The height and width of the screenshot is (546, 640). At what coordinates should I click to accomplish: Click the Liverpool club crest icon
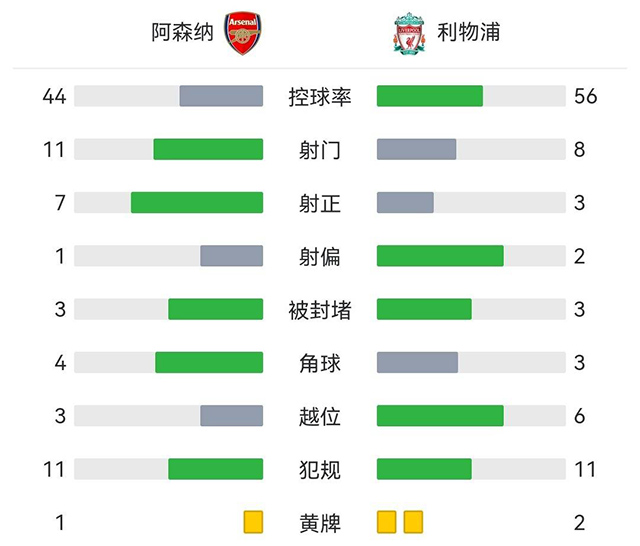click(408, 33)
